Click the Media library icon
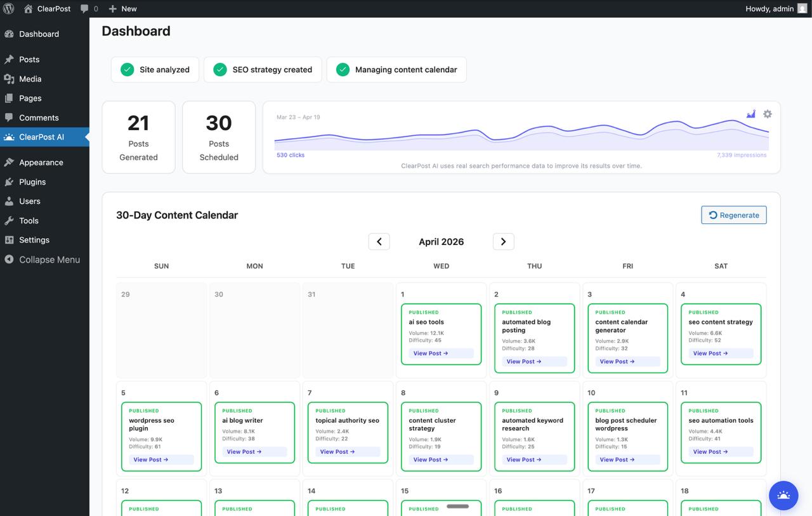Viewport: 812px width, 516px height. pos(9,79)
